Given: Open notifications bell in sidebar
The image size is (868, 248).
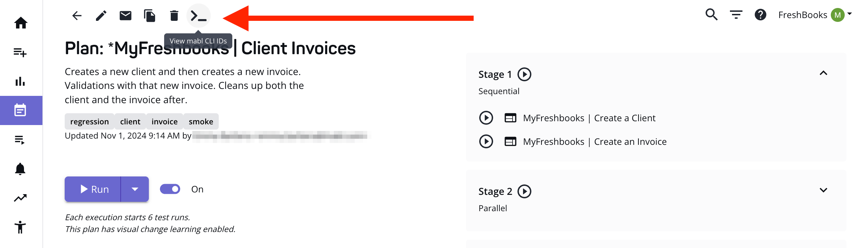Looking at the screenshot, I should [20, 169].
